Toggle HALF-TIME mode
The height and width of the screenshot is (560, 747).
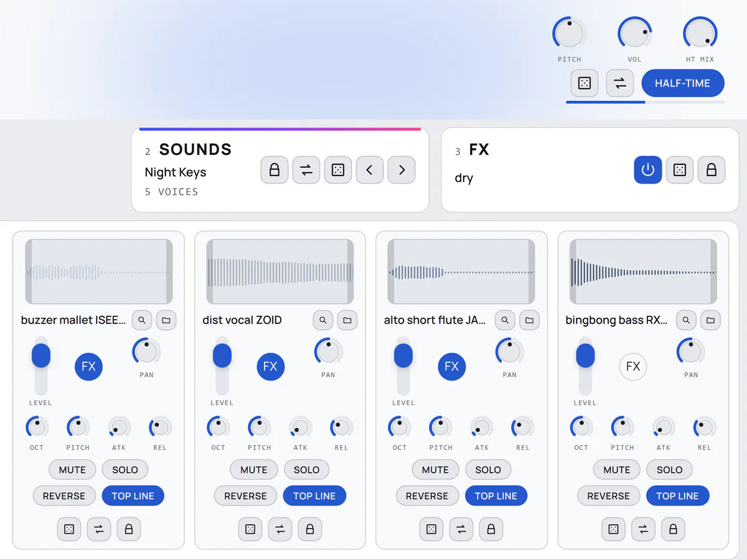click(x=683, y=83)
